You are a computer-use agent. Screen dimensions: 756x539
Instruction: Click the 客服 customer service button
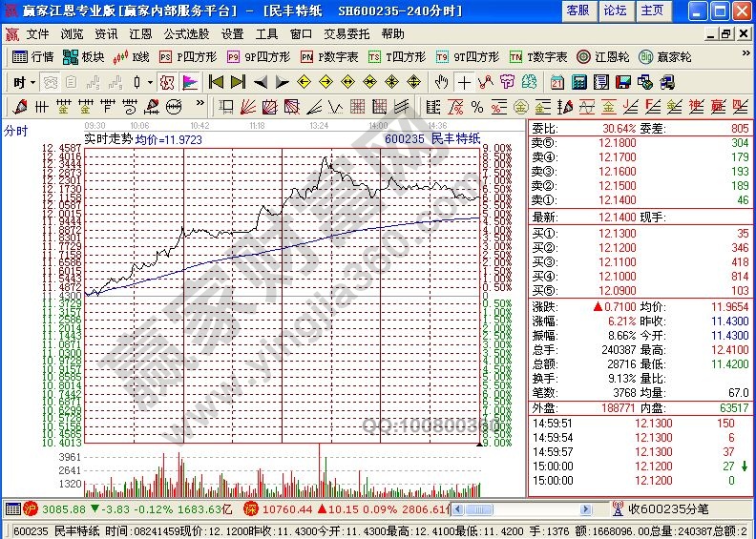click(577, 10)
